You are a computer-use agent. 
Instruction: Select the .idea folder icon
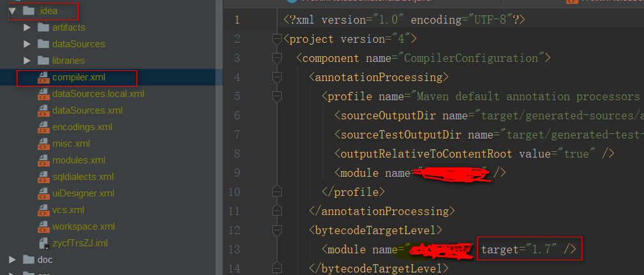coord(29,11)
